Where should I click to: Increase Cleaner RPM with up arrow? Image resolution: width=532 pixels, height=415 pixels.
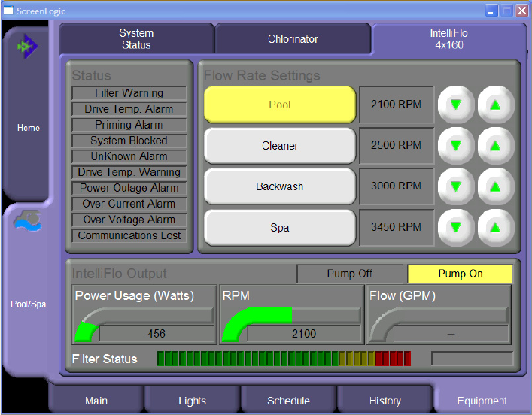click(x=496, y=145)
